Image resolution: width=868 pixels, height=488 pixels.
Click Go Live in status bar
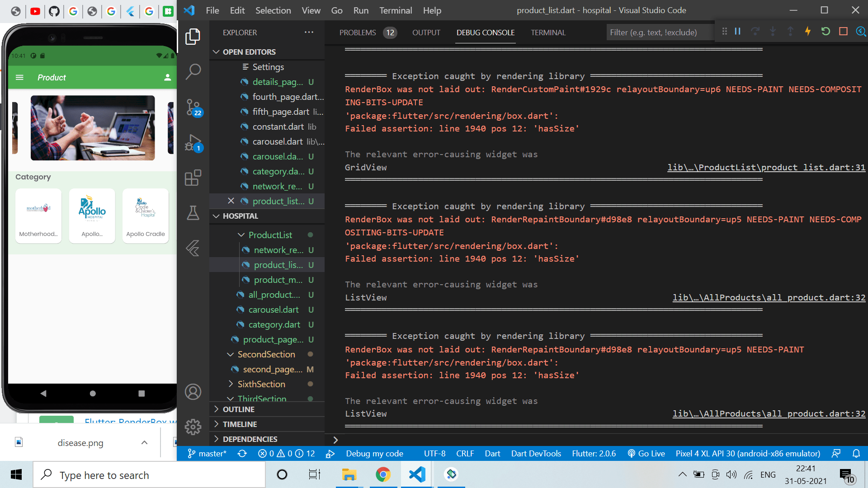pos(646,454)
